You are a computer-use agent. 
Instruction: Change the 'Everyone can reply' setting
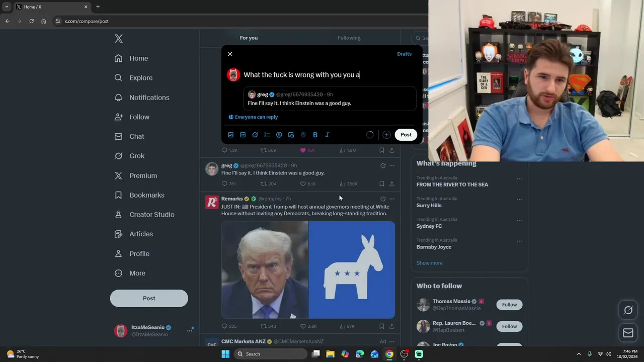[x=253, y=117]
